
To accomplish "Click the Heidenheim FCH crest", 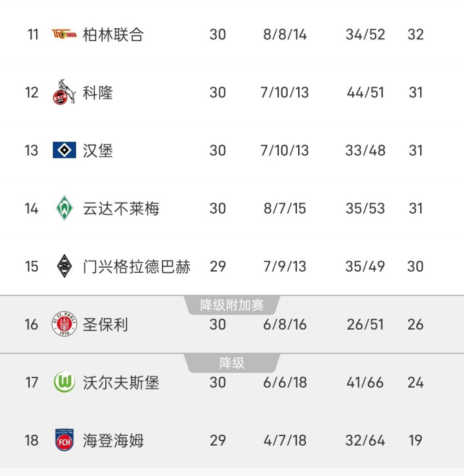I will (64, 441).
